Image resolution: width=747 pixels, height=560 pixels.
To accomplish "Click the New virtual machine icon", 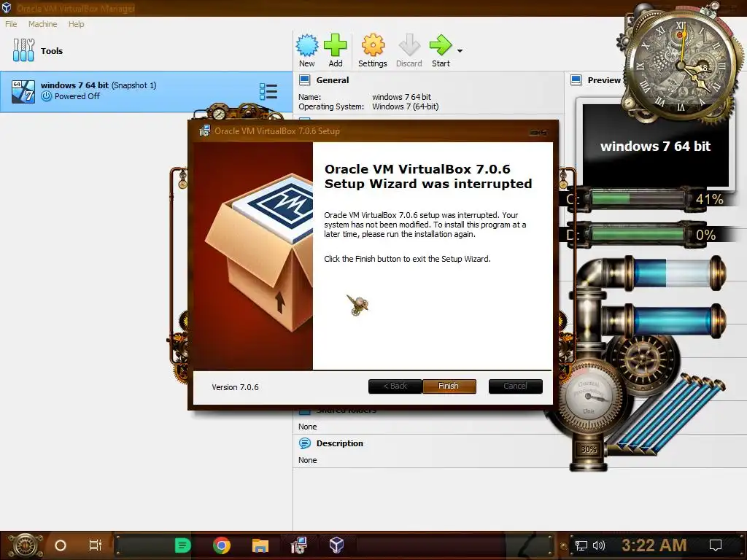I will tap(307, 45).
